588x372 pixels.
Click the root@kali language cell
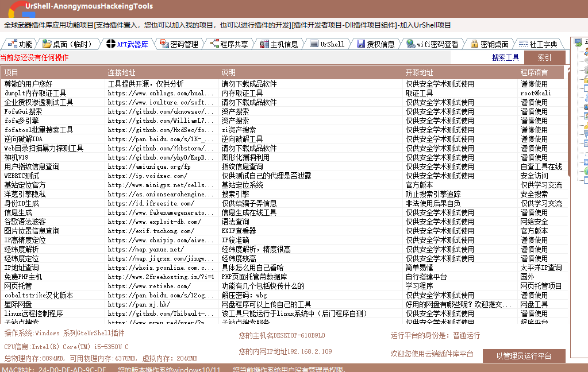536,93
